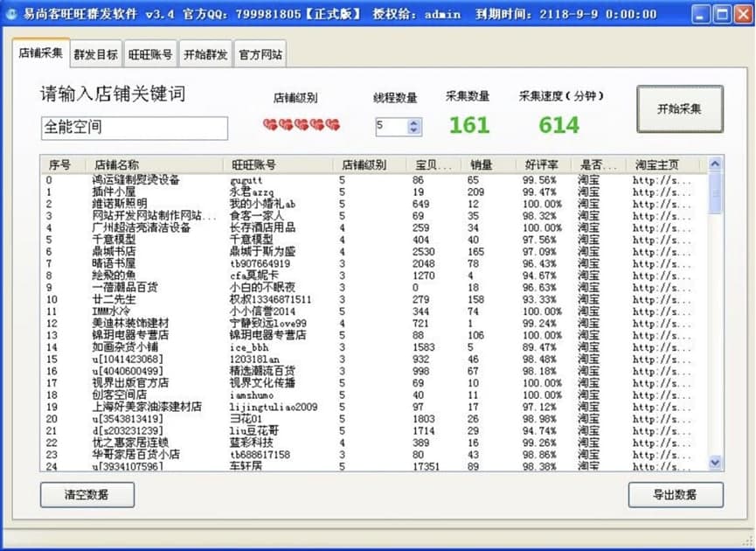This screenshot has height=551, width=756.
Task: Clear all data with 清空数据 button
Action: tap(87, 494)
